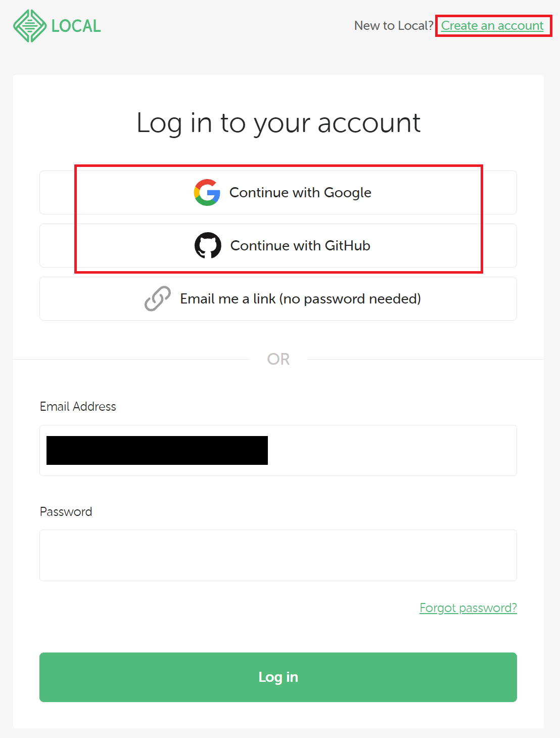Image resolution: width=560 pixels, height=738 pixels.
Task: Click the blacked-out email value in the field
Action: coord(157,450)
